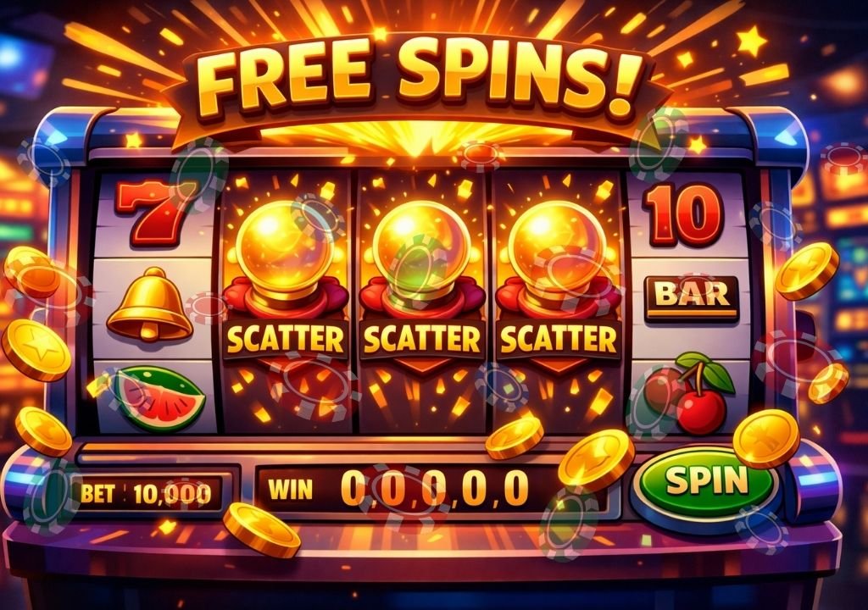This screenshot has width=868, height=610.
Task: Tap the cherries symbol
Action: click(x=693, y=392)
